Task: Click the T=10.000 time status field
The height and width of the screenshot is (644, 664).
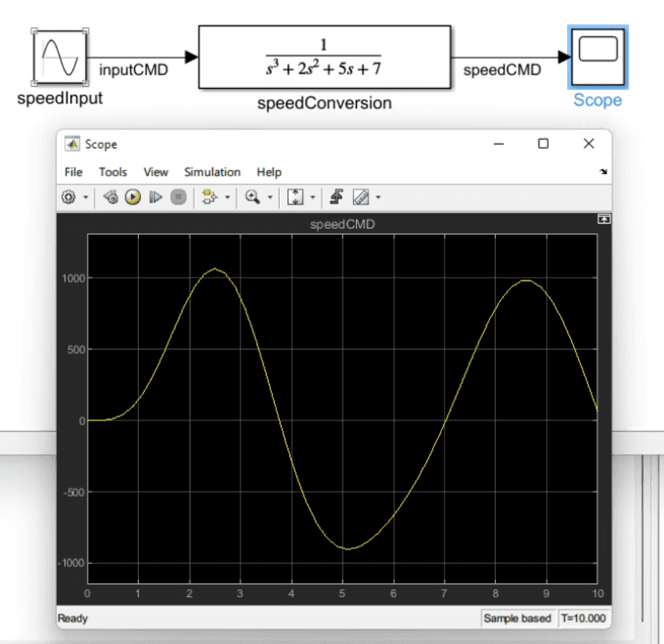Action: [583, 618]
